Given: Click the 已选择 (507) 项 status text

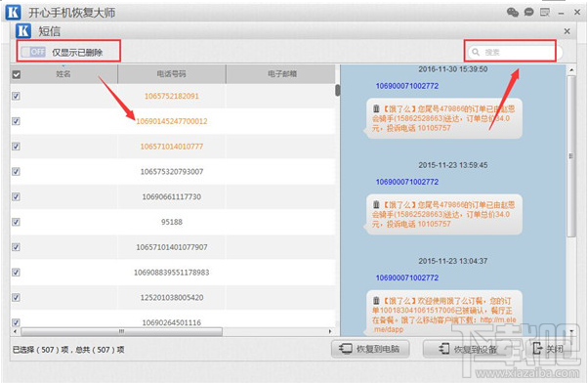Looking at the screenshot, I should coord(41,350).
